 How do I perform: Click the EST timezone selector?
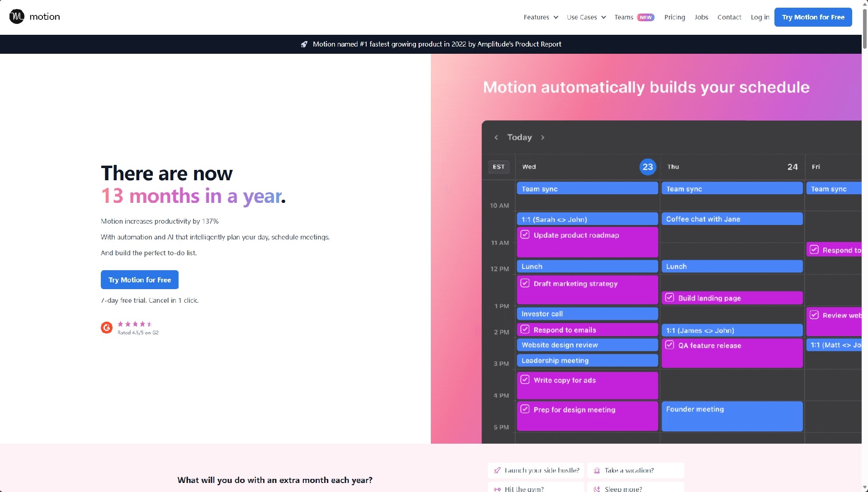(x=499, y=167)
